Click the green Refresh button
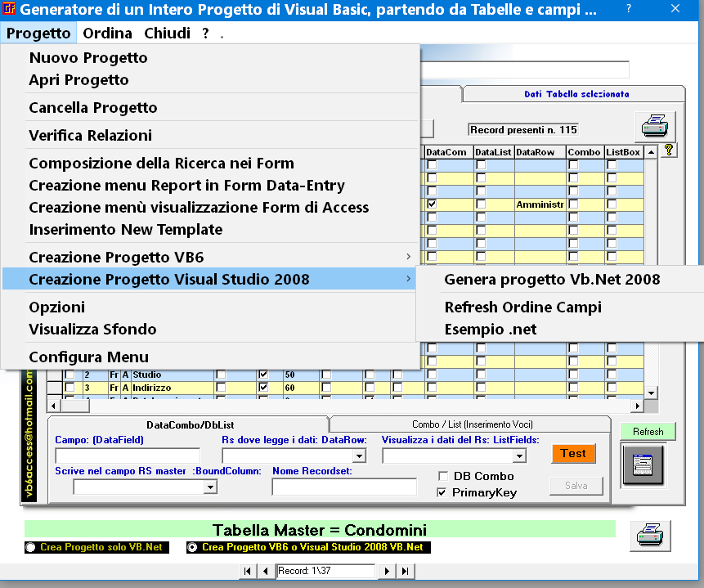This screenshot has width=704, height=588. [x=648, y=432]
